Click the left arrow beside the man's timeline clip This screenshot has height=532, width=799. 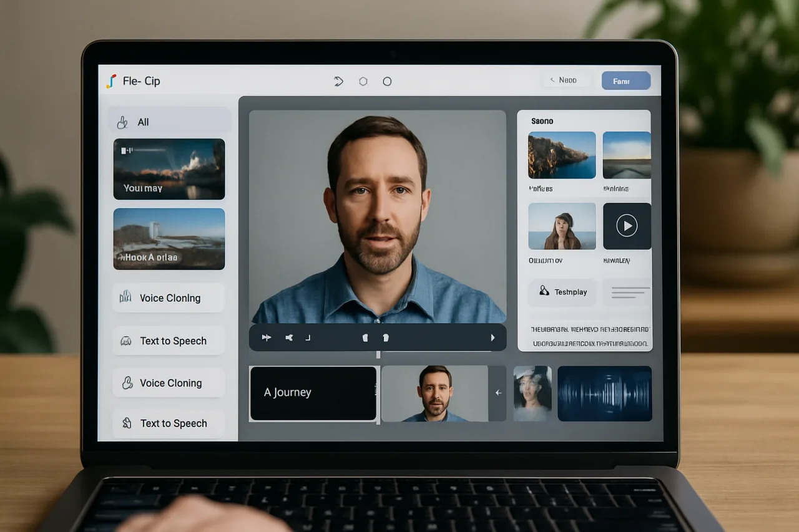(498, 393)
